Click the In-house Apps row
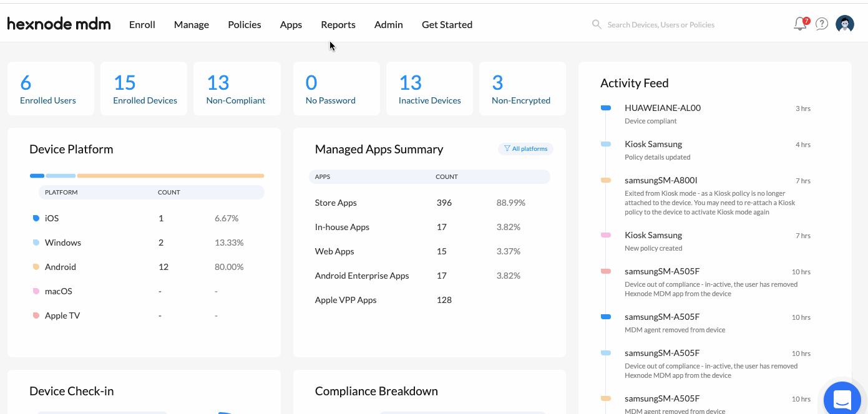 (x=429, y=227)
